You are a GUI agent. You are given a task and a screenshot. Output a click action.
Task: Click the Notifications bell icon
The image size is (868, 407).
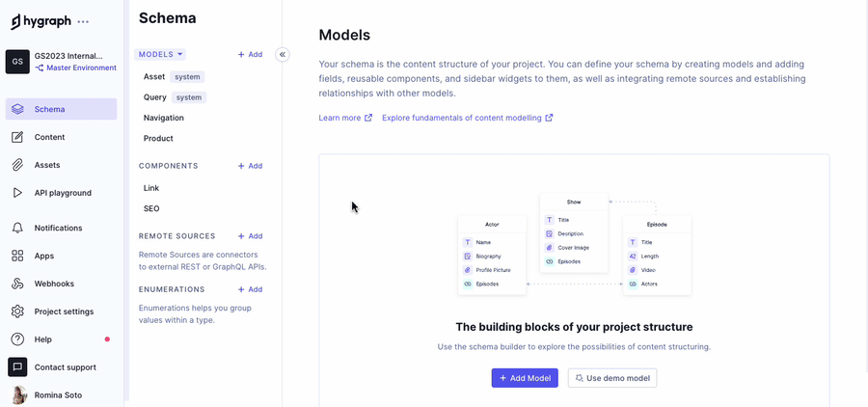17,228
